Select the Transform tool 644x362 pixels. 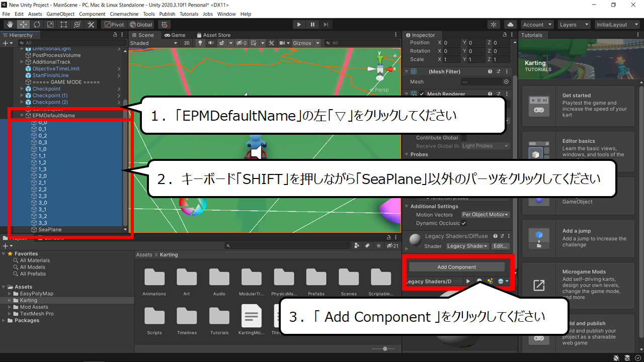pyautogui.click(x=77, y=24)
